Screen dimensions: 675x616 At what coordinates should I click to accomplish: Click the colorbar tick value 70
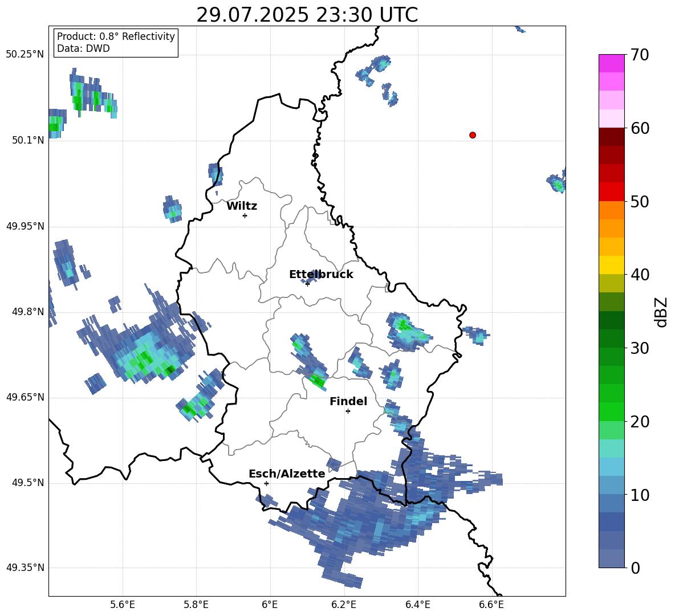pyautogui.click(x=640, y=55)
